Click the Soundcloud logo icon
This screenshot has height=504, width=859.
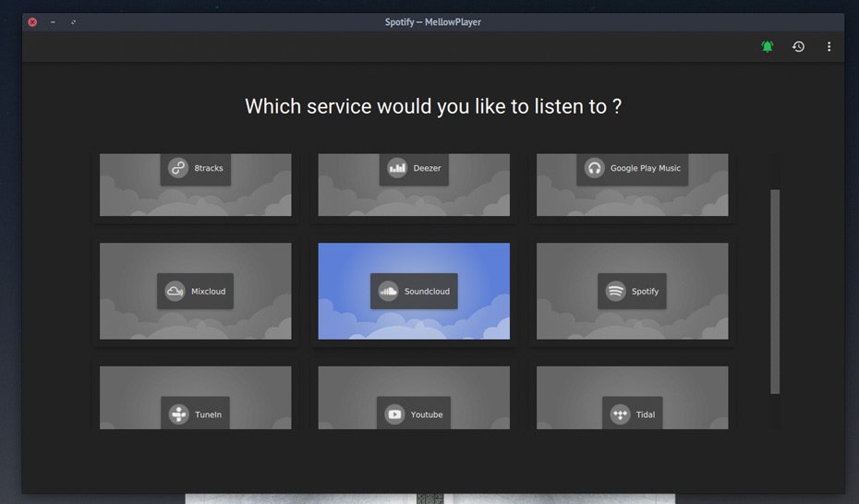pos(388,292)
